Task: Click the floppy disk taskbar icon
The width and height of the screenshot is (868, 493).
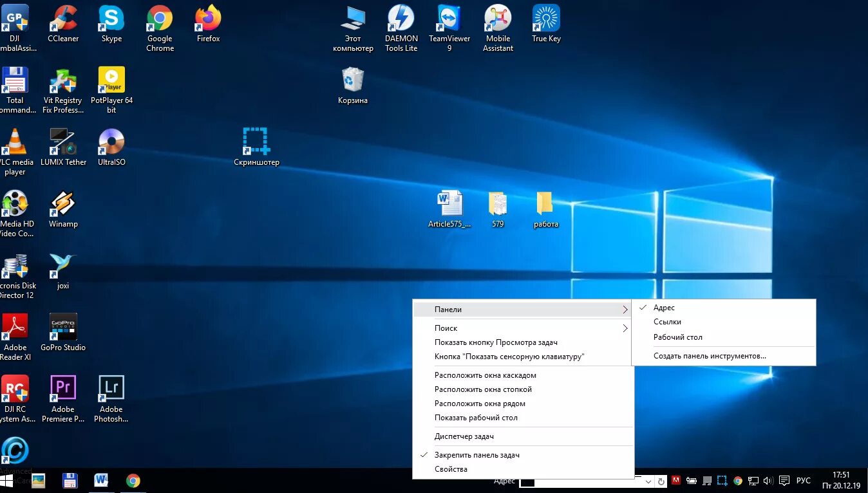Action: pyautogui.click(x=70, y=480)
